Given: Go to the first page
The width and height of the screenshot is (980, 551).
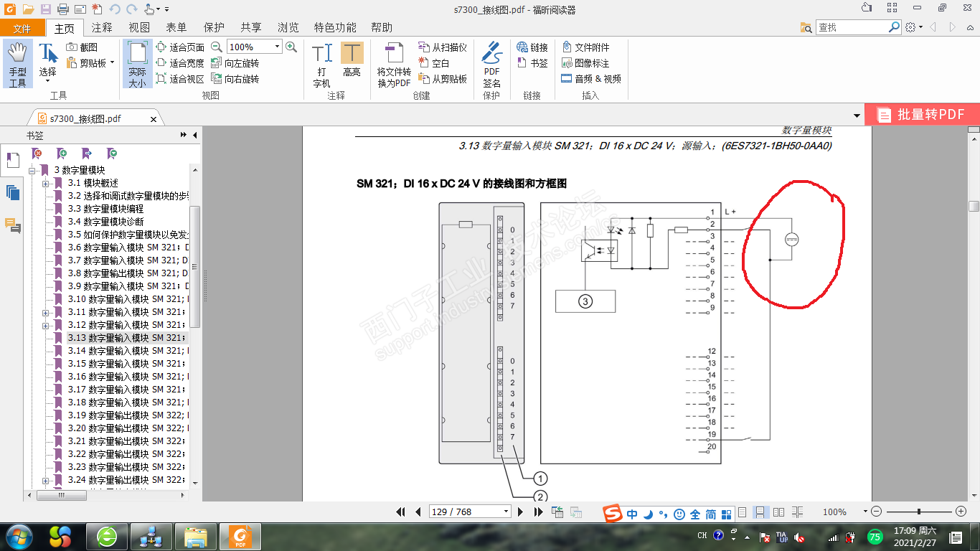Looking at the screenshot, I should tap(401, 512).
